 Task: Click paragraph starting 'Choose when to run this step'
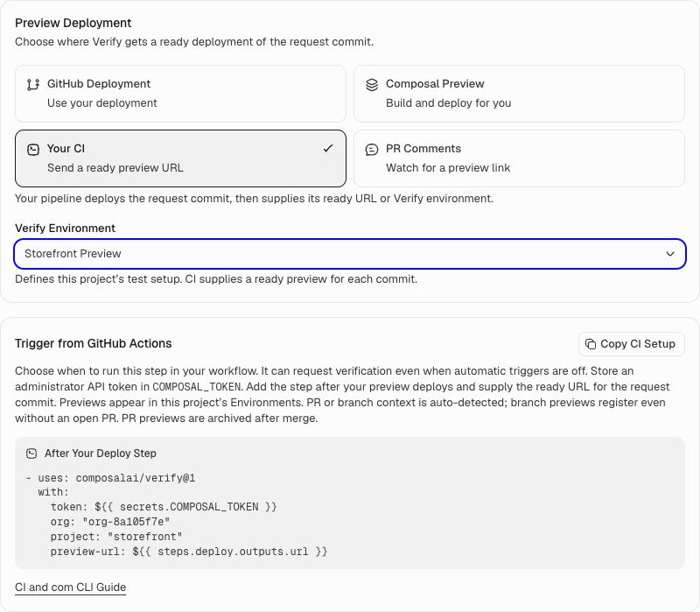342,395
